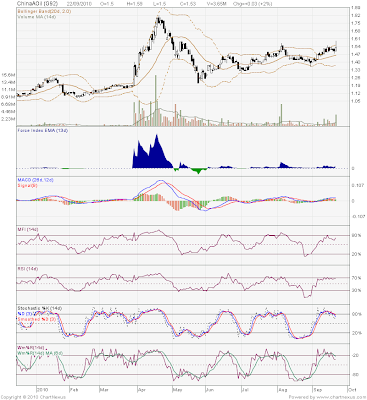Click the Copyright 2010 ChartNexus footer
Viewport: 367px width, 400px height.
coord(33,397)
